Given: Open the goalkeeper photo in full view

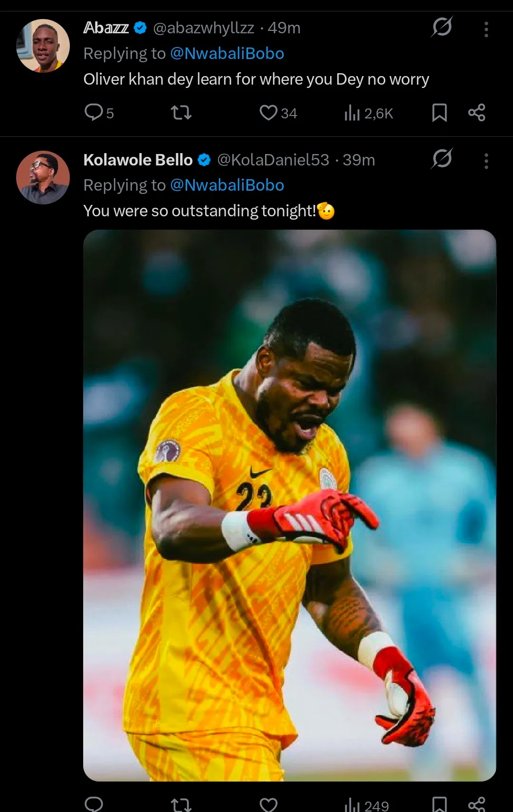Looking at the screenshot, I should 289,505.
